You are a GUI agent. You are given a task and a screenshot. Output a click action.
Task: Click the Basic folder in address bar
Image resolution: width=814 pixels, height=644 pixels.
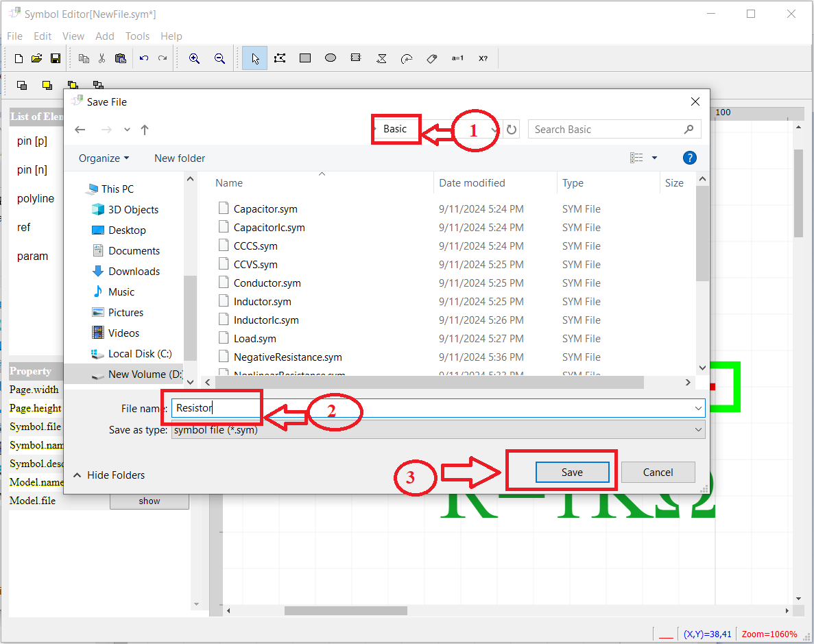coord(394,129)
